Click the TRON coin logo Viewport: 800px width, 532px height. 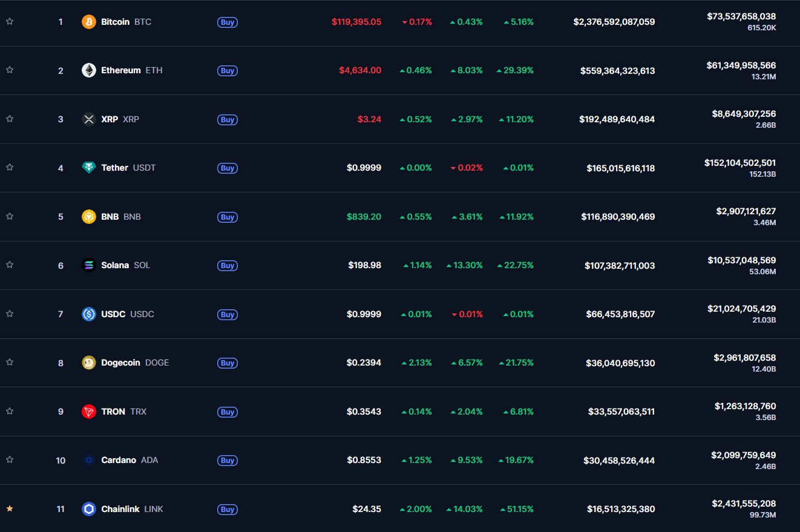pyautogui.click(x=89, y=412)
